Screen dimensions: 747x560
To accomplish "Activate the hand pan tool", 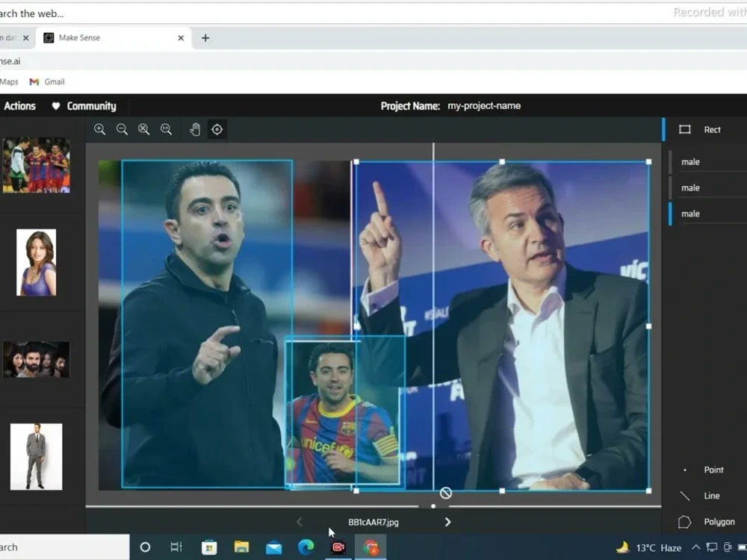I will tap(195, 129).
